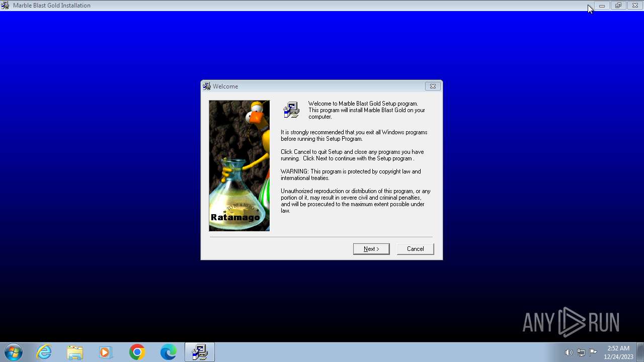Click the "WARNING: This program is protected" text
This screenshot has height=362, width=644.
(x=351, y=174)
